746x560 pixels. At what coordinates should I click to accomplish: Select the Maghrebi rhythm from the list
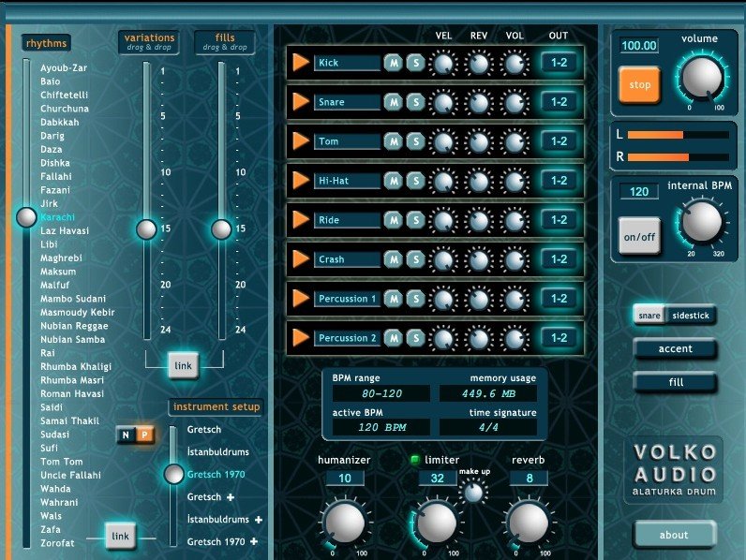[x=62, y=258]
